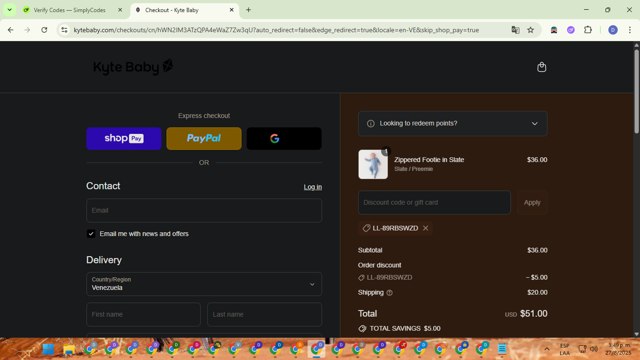
Task: Click the Log in link
Action: [x=313, y=187]
